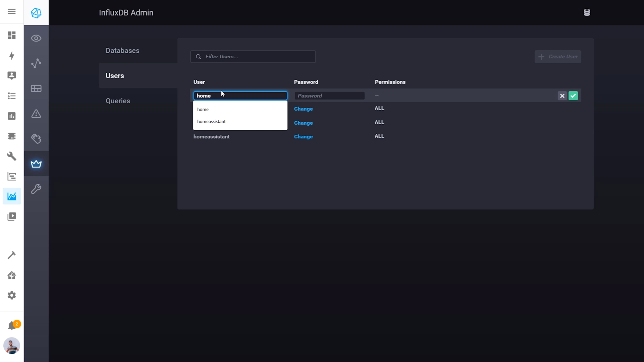
Task: Select 'home' from the autocomplete suggestions
Action: pos(203,110)
